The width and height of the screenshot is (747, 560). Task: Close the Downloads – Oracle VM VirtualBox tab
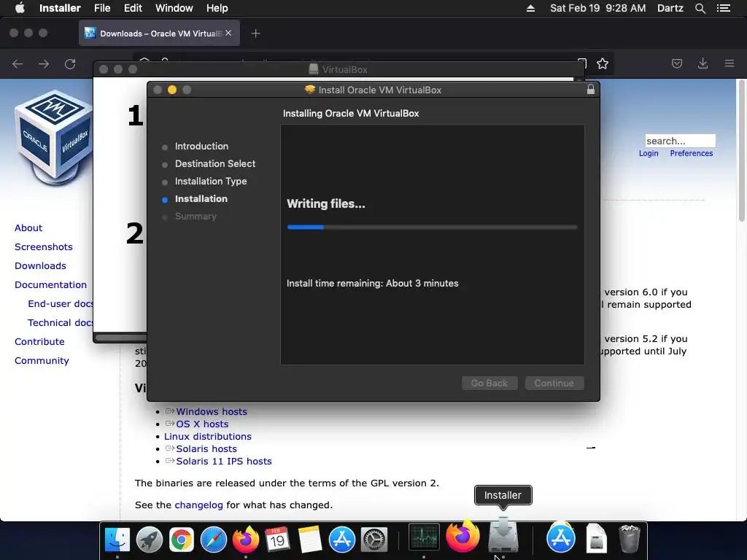tap(228, 34)
